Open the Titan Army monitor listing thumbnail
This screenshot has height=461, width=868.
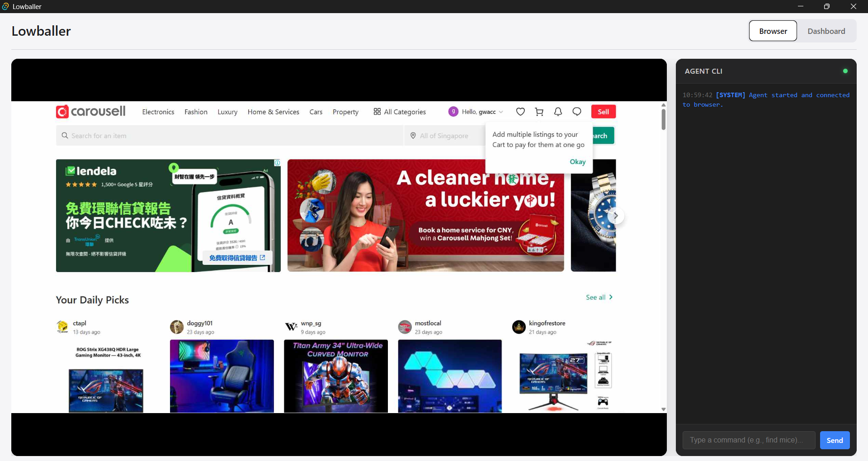pos(335,376)
